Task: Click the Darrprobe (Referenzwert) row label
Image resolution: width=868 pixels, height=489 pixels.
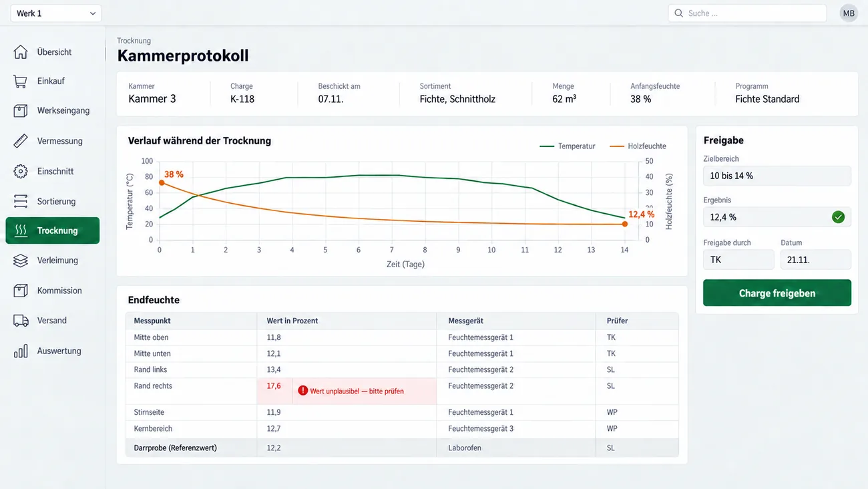Action: 175,448
